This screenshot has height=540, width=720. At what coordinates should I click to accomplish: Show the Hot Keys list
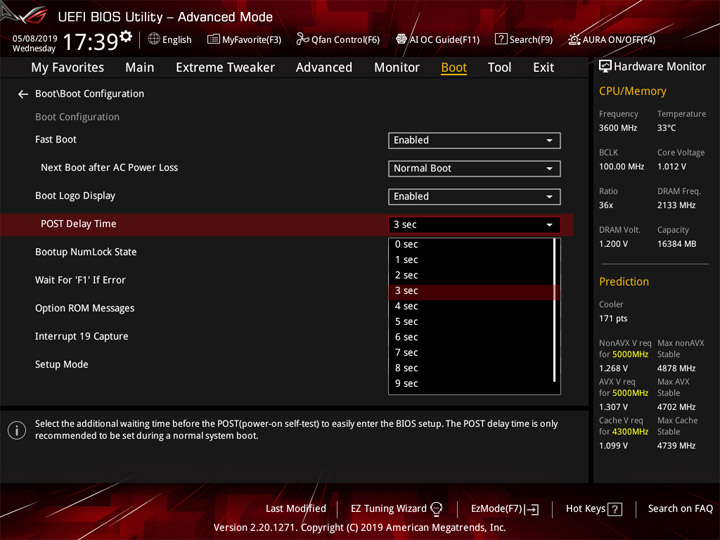click(594, 509)
